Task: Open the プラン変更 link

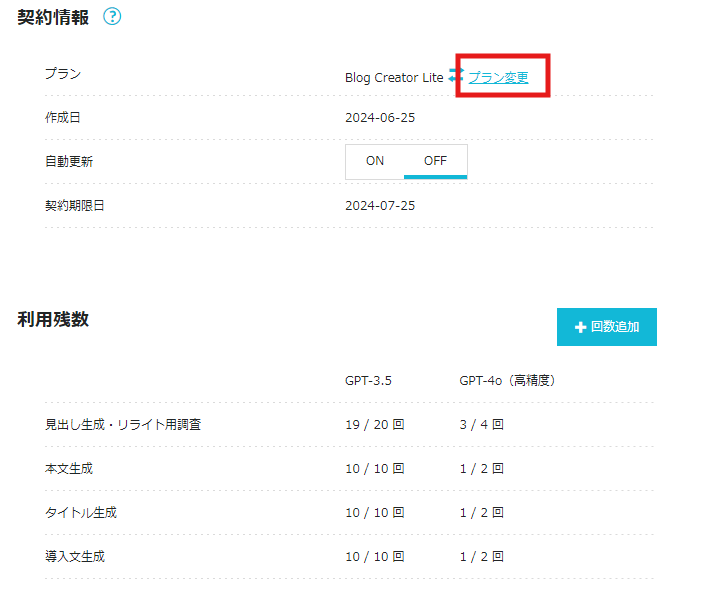Action: [x=498, y=77]
